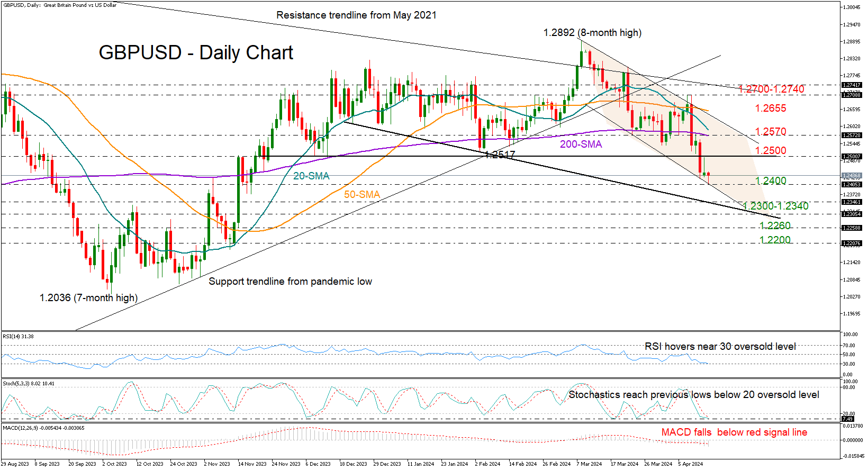Click the '12 Oct 2023' date label
The image size is (868, 470).
click(x=150, y=464)
